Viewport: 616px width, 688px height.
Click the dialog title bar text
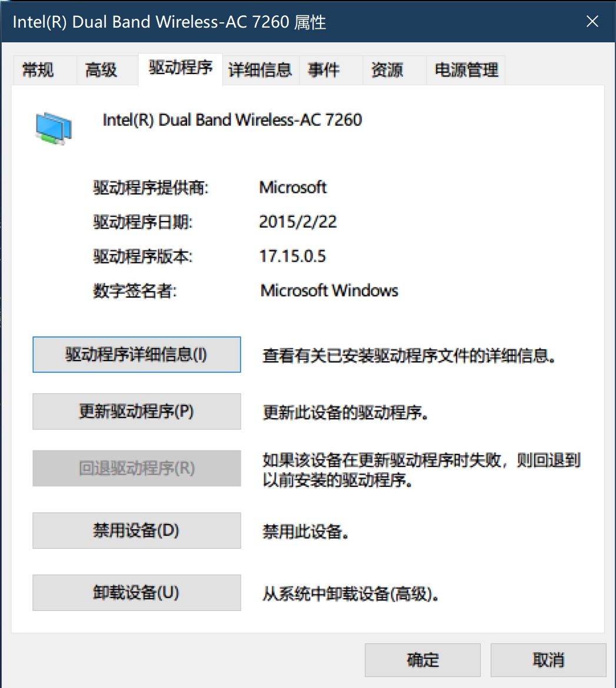tap(169, 22)
